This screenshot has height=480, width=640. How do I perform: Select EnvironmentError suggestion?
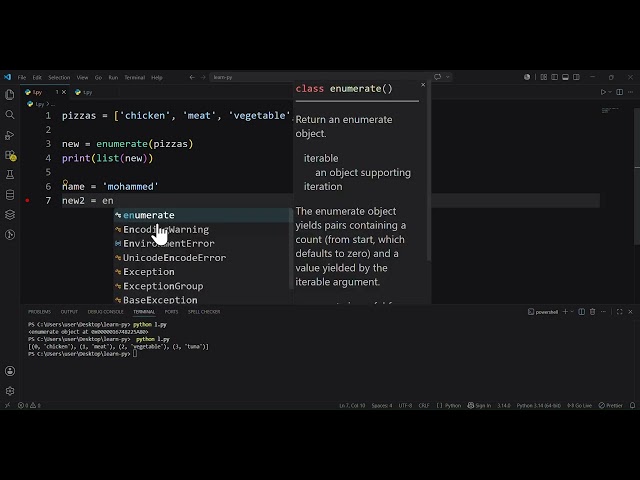coord(202,244)
